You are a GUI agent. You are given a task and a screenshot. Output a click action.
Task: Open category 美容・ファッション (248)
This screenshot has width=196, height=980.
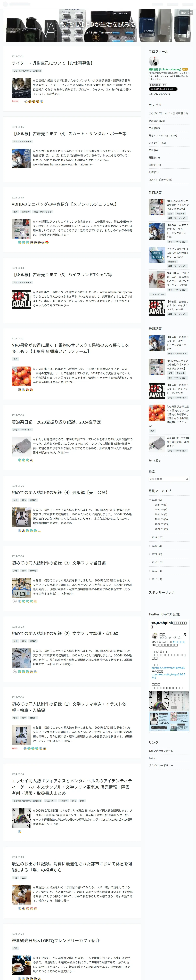pyautogui.click(x=163, y=135)
